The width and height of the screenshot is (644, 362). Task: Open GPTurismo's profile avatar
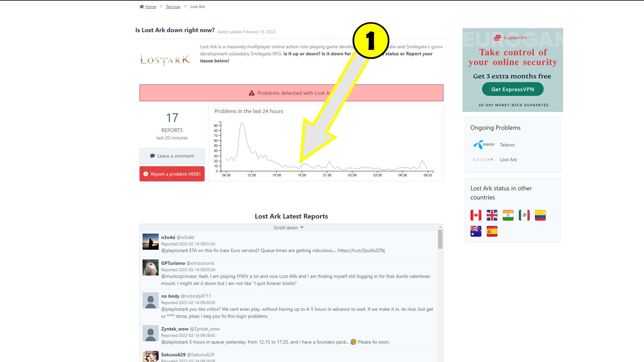point(150,267)
